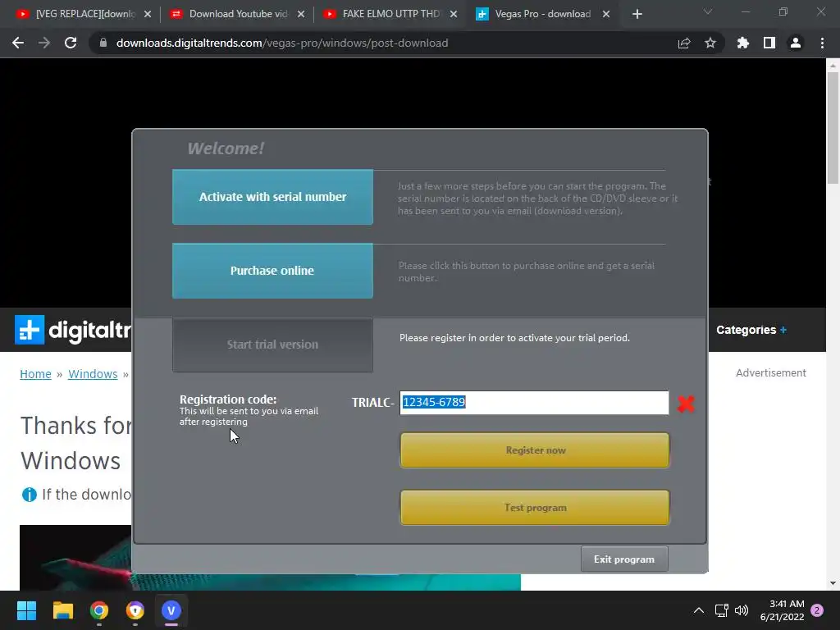Image resolution: width=840 pixels, height=630 pixels.
Task: Open Vegas Pro taskbar icon
Action: [171, 610]
